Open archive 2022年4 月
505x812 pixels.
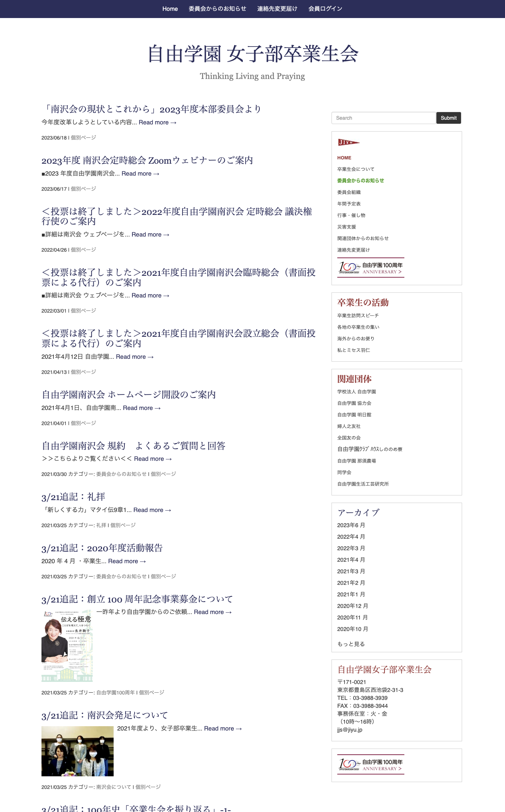tap(351, 537)
